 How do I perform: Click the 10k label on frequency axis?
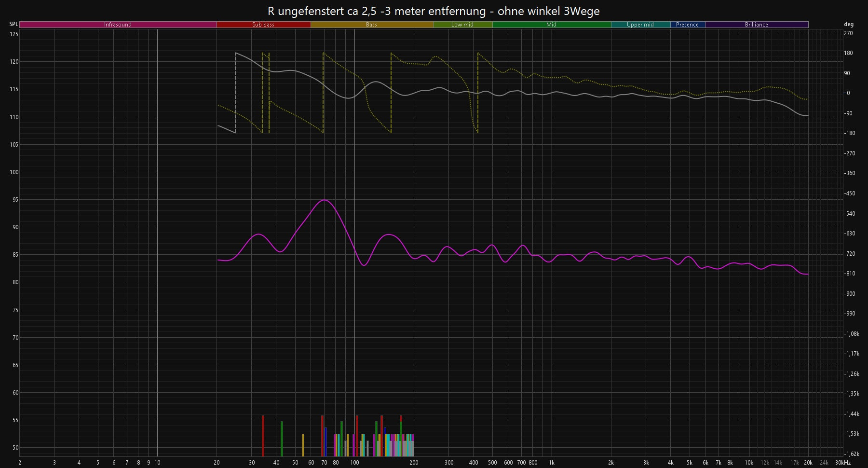point(749,463)
